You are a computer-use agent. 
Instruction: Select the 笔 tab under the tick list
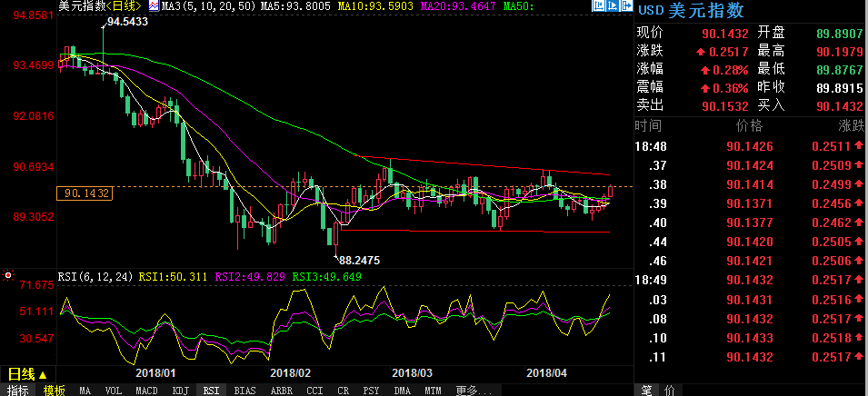(x=647, y=390)
